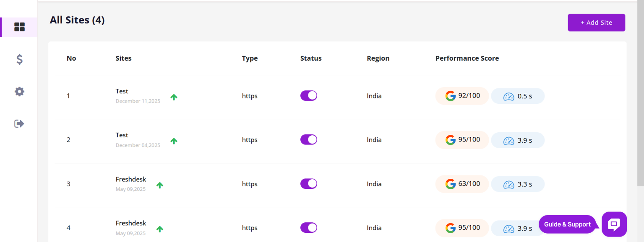Click Google score 63/100 badge
644x242 pixels.
(x=462, y=184)
